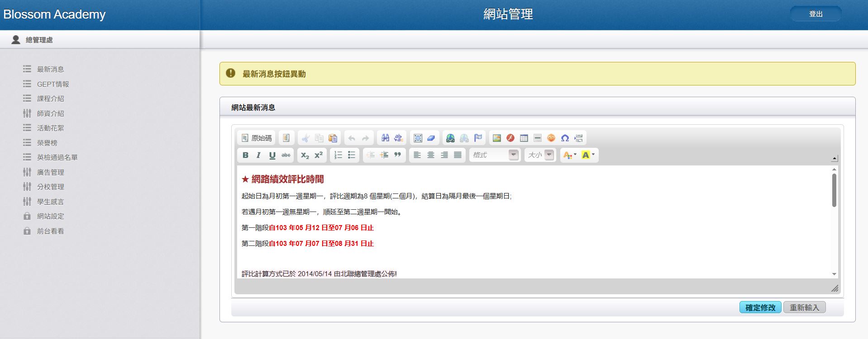Decrease indent of the paragraph

(371, 155)
